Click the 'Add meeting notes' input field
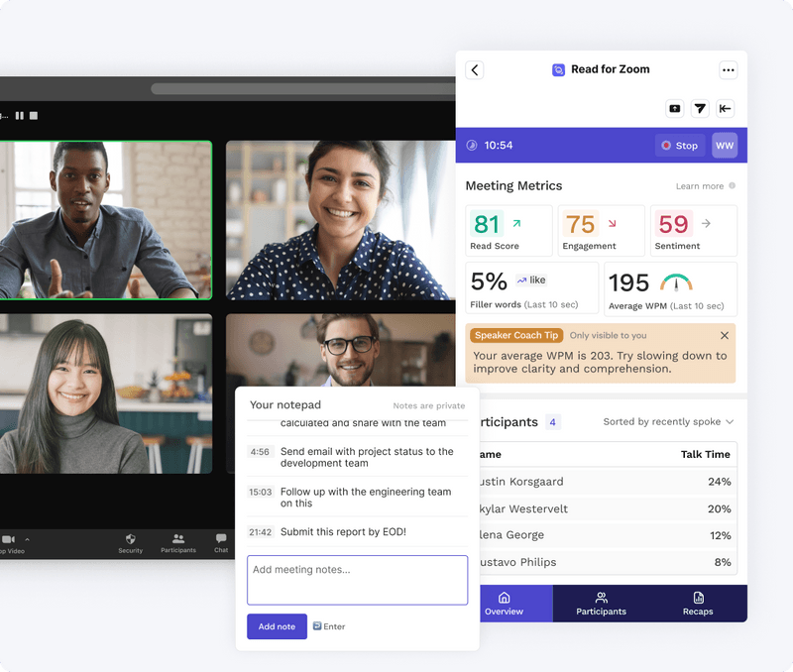 357,580
